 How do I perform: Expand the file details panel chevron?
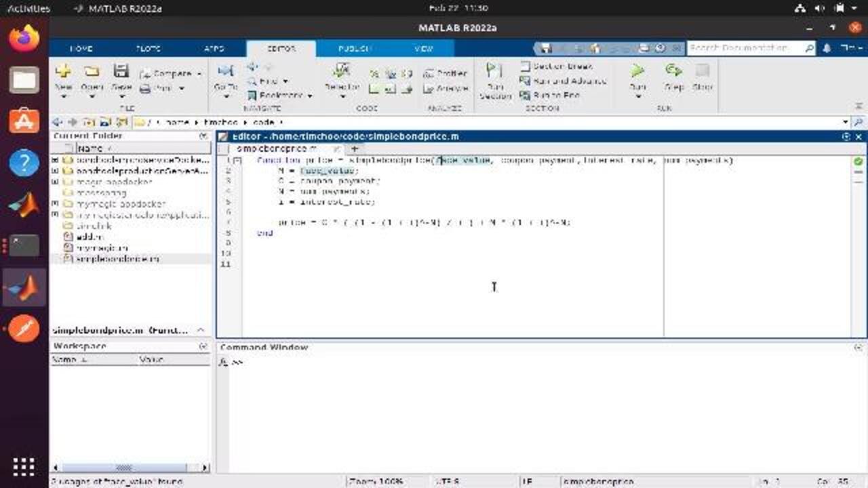tap(201, 330)
